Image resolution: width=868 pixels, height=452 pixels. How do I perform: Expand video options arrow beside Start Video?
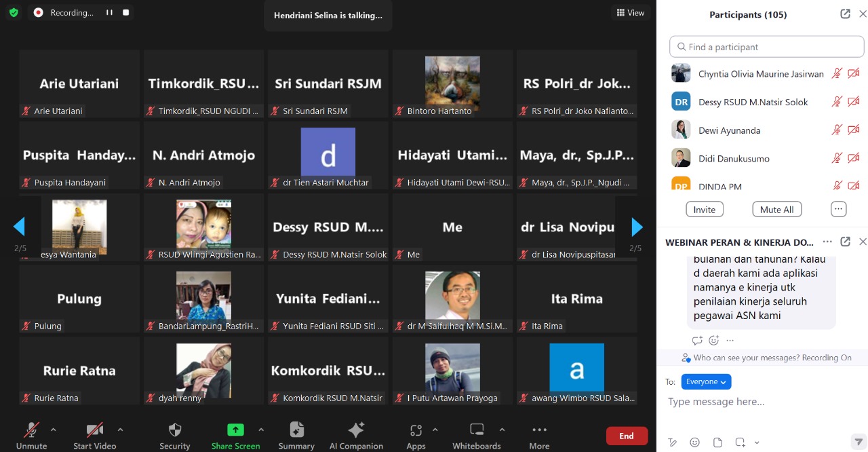(120, 430)
